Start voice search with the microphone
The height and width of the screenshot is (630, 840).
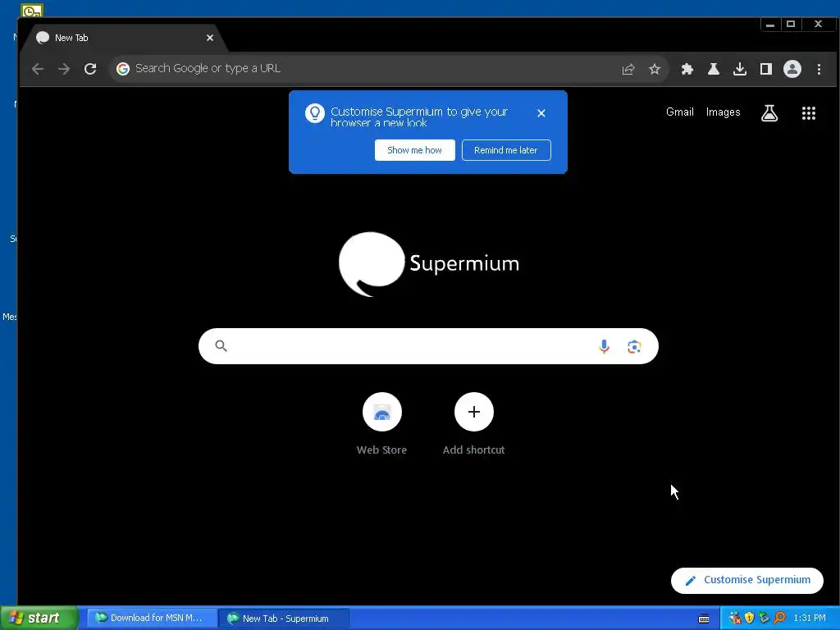tap(604, 347)
